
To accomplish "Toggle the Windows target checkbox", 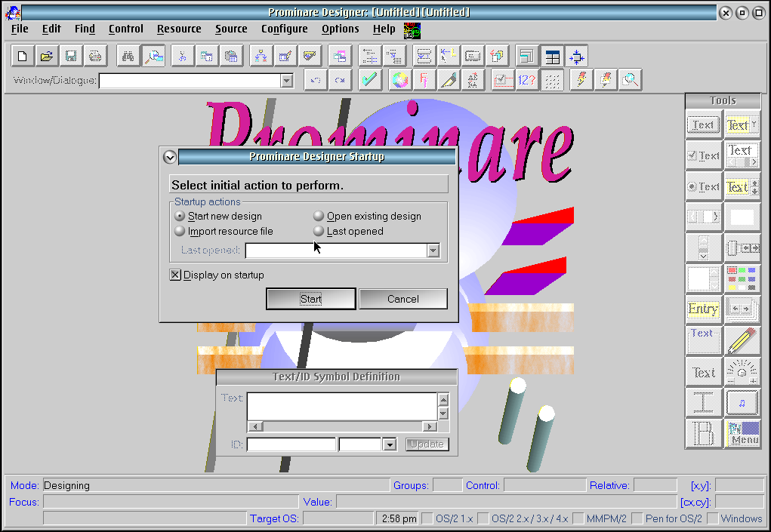I will [713, 518].
